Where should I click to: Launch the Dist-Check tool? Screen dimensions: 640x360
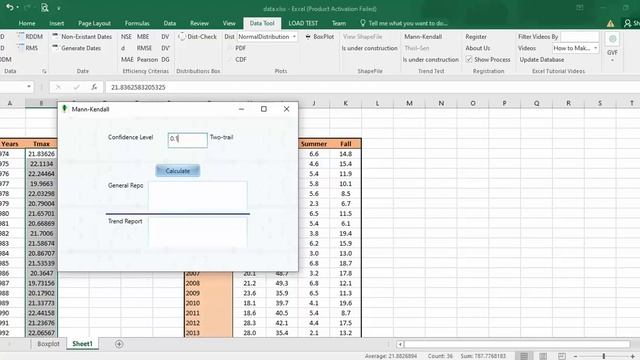[198, 36]
